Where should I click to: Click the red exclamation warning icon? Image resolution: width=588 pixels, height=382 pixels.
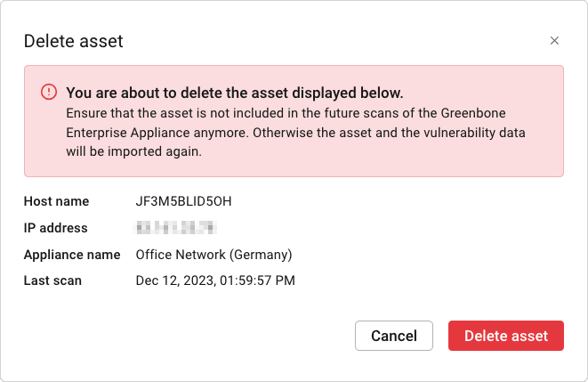coord(49,92)
